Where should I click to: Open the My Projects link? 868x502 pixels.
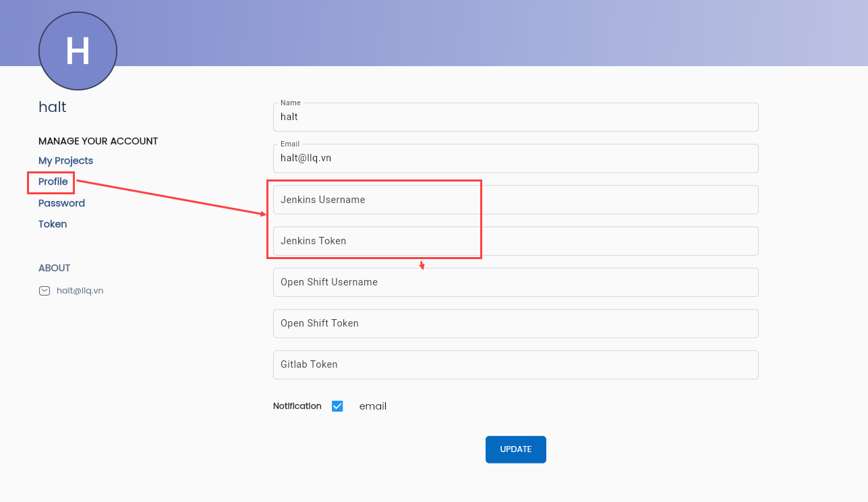tap(65, 161)
